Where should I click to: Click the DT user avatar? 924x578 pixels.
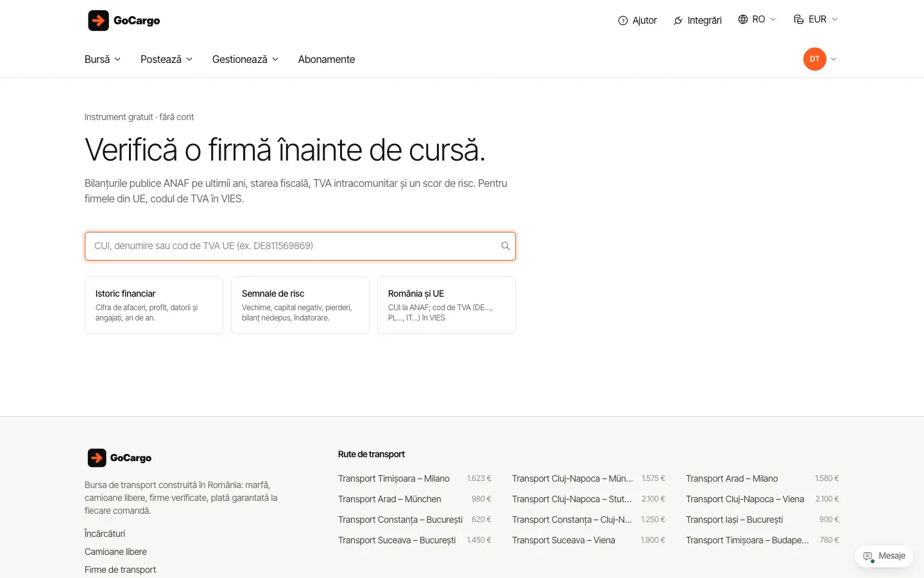815,59
